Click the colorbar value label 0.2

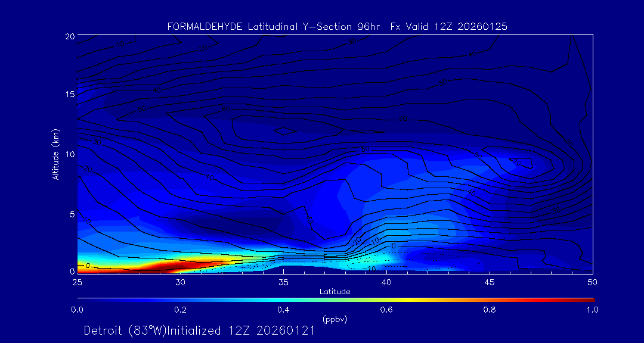(180, 310)
